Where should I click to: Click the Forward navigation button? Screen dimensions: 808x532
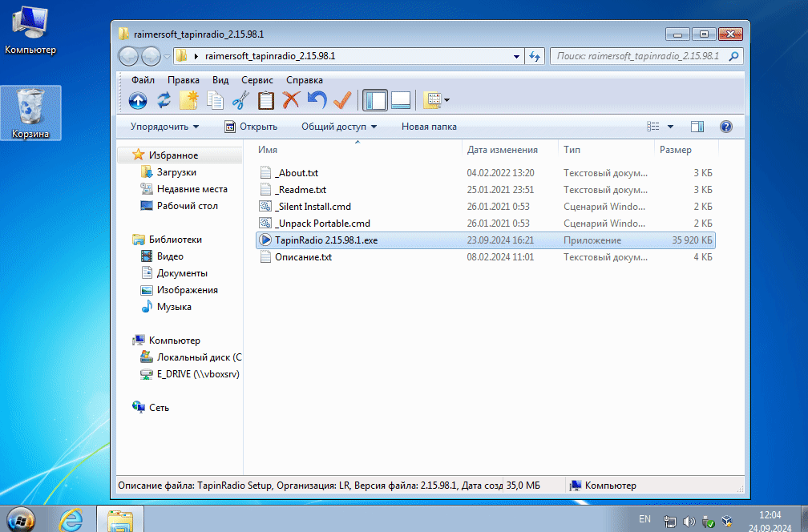(151, 56)
